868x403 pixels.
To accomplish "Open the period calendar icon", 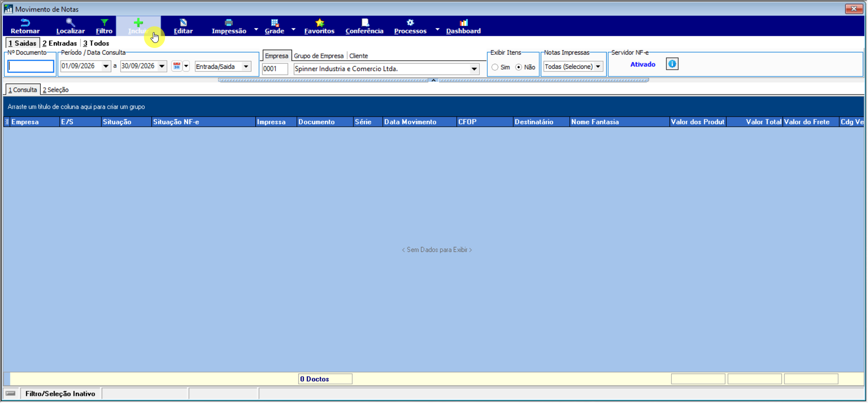I will pyautogui.click(x=176, y=66).
